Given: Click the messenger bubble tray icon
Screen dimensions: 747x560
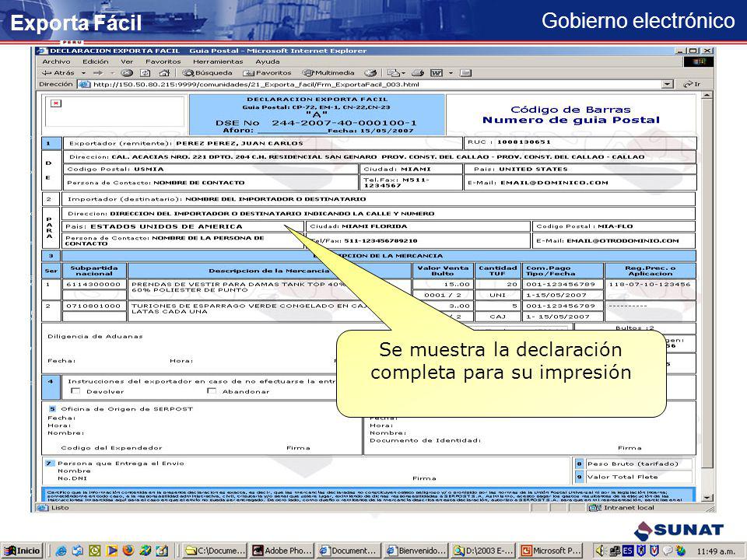Looking at the screenshot, I should [x=667, y=551].
